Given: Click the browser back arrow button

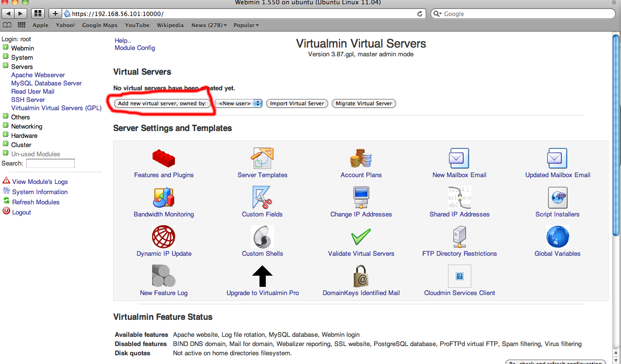Looking at the screenshot, I should point(9,14).
